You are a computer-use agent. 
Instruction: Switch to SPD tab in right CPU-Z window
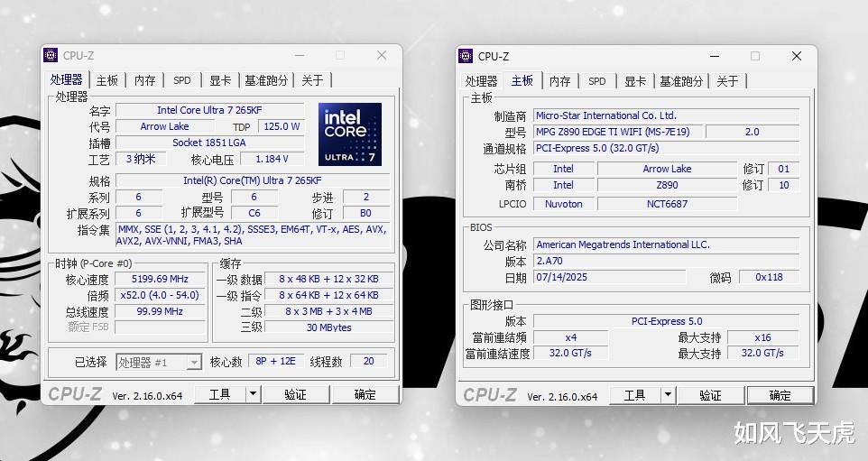point(596,81)
